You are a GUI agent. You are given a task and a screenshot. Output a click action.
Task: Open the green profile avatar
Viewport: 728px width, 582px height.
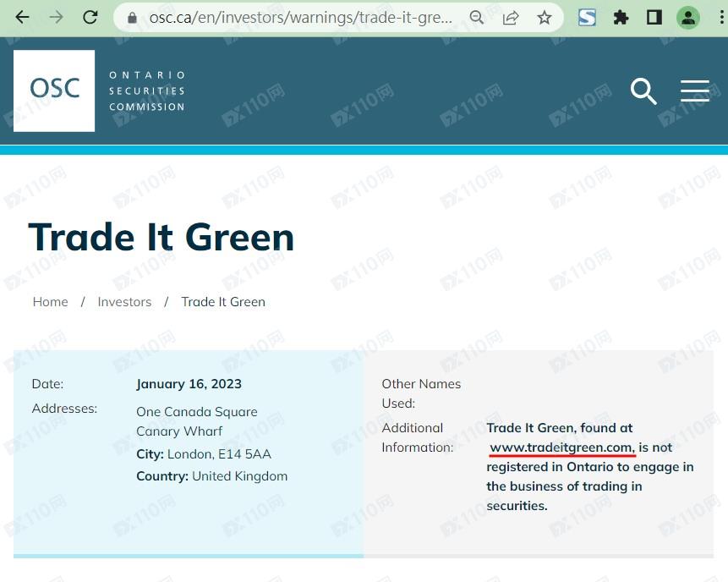tap(688, 18)
